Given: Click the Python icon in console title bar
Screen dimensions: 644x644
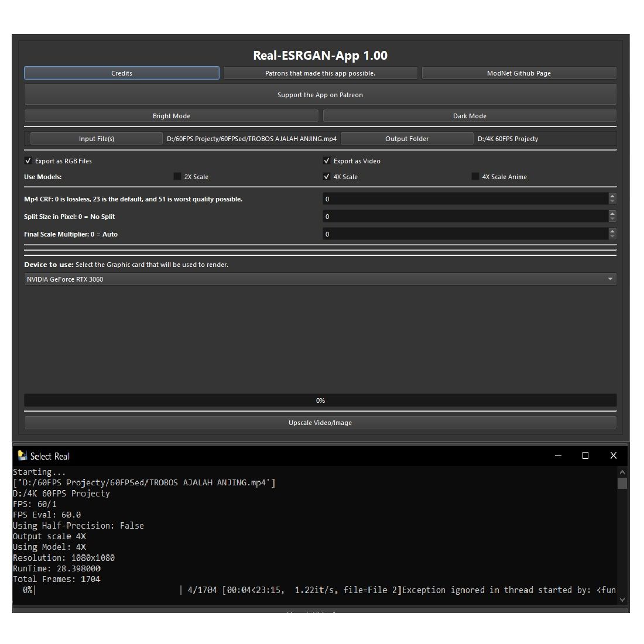Looking at the screenshot, I should pos(22,455).
